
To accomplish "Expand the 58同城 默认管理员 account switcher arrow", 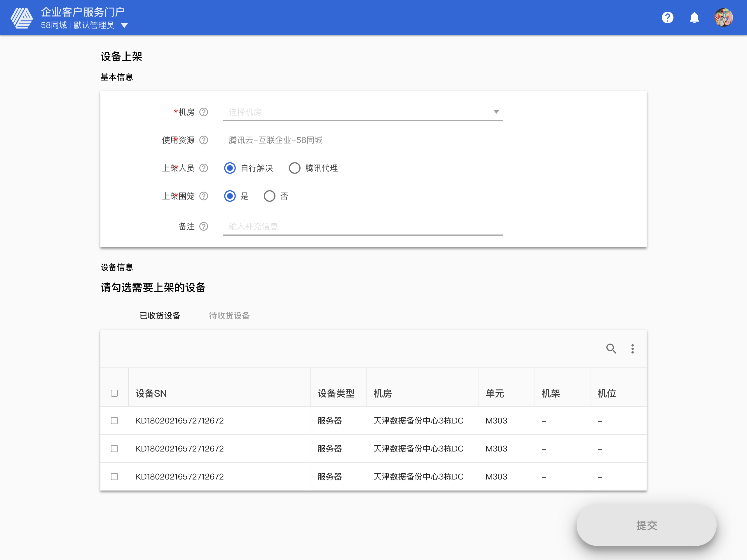I will pyautogui.click(x=124, y=26).
